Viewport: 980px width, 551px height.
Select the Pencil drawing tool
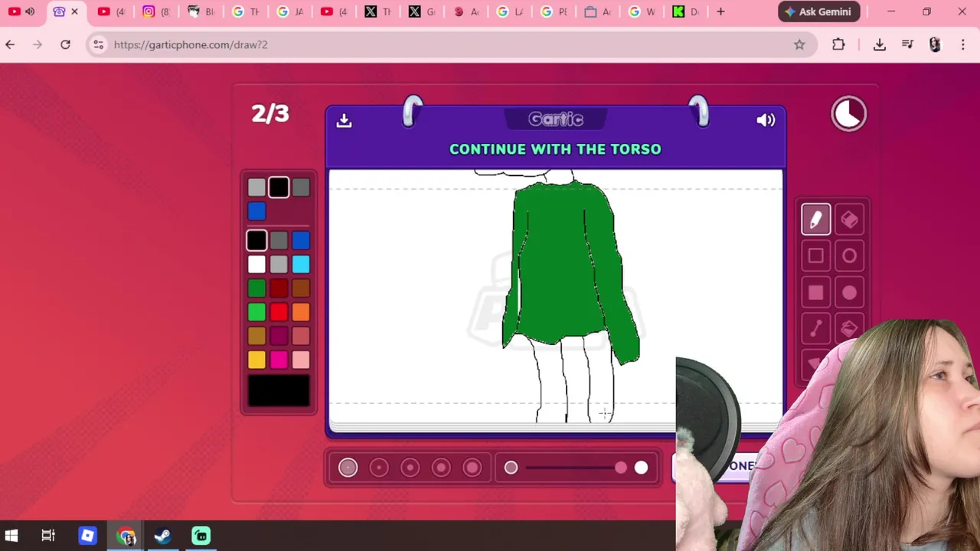(815, 220)
